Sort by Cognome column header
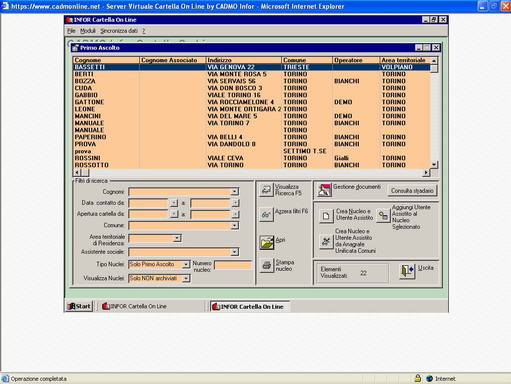Viewport: 511px width, 384px height. pos(106,60)
